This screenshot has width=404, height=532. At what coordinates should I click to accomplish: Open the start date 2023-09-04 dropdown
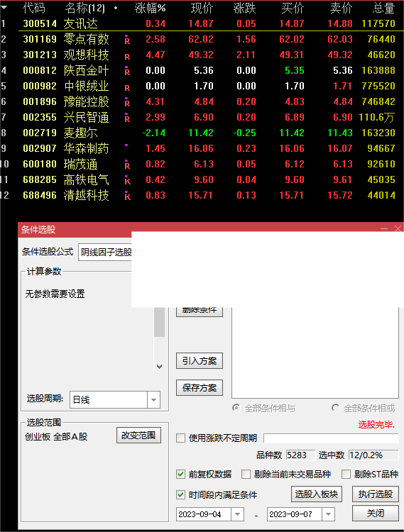(x=237, y=514)
